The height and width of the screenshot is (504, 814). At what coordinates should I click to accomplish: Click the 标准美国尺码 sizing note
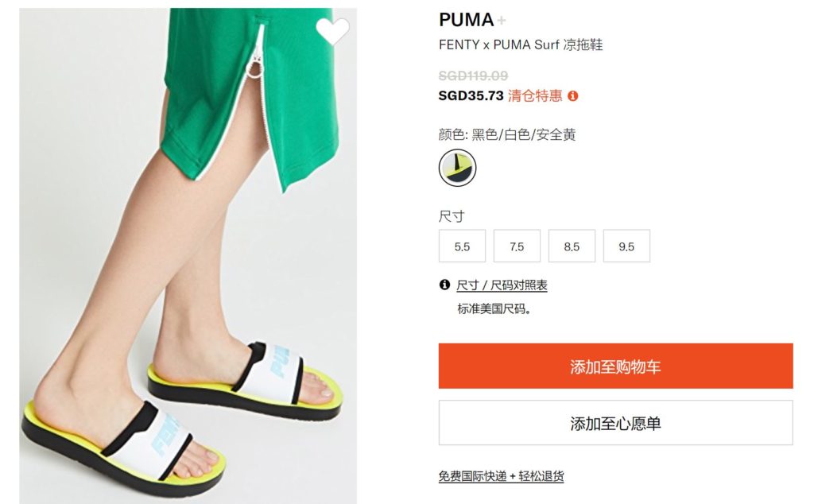494,308
